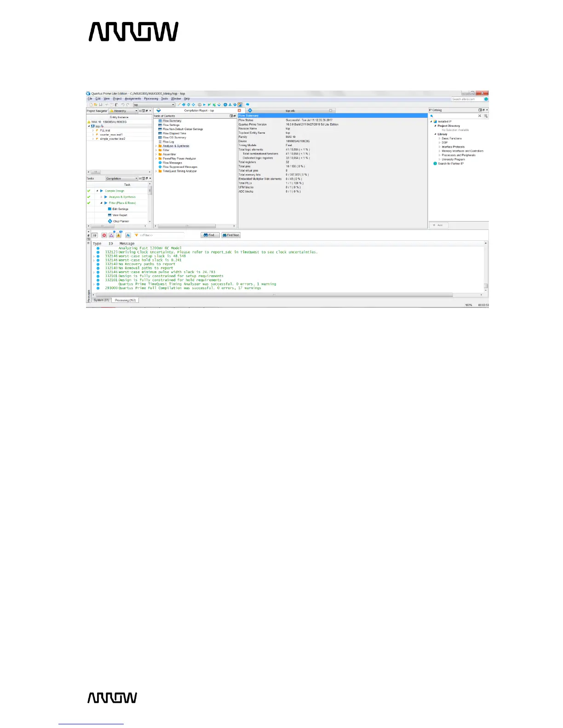Click the Find Next button
The height and width of the screenshot is (728, 563).
coord(231,235)
